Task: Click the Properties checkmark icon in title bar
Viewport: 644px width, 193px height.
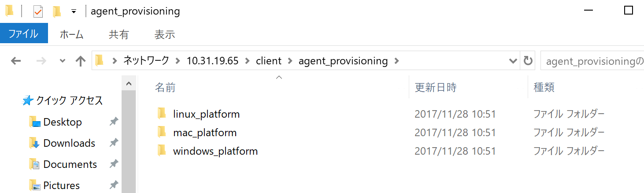Action: coord(38,11)
